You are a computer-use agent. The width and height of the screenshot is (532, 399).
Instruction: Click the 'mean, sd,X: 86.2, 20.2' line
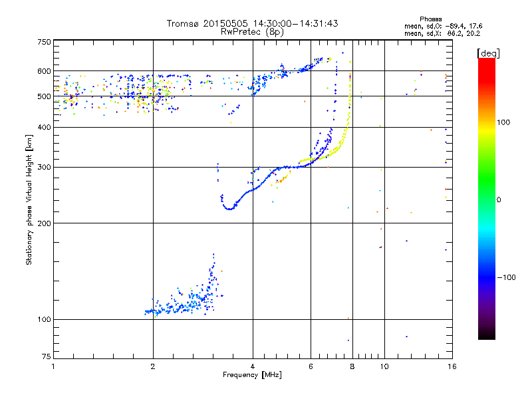click(442, 33)
